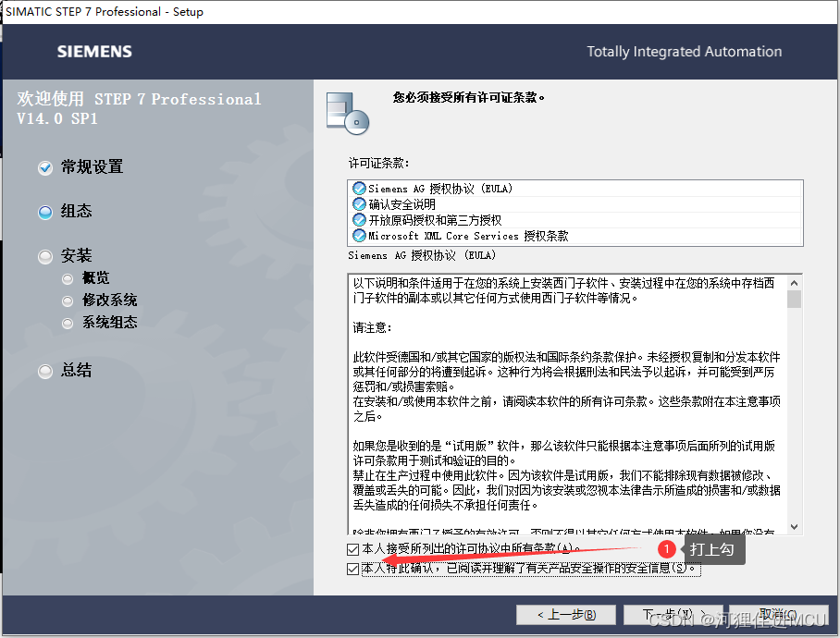Click the step circle beside 总结
This screenshot has width=840, height=638.
coord(45,371)
